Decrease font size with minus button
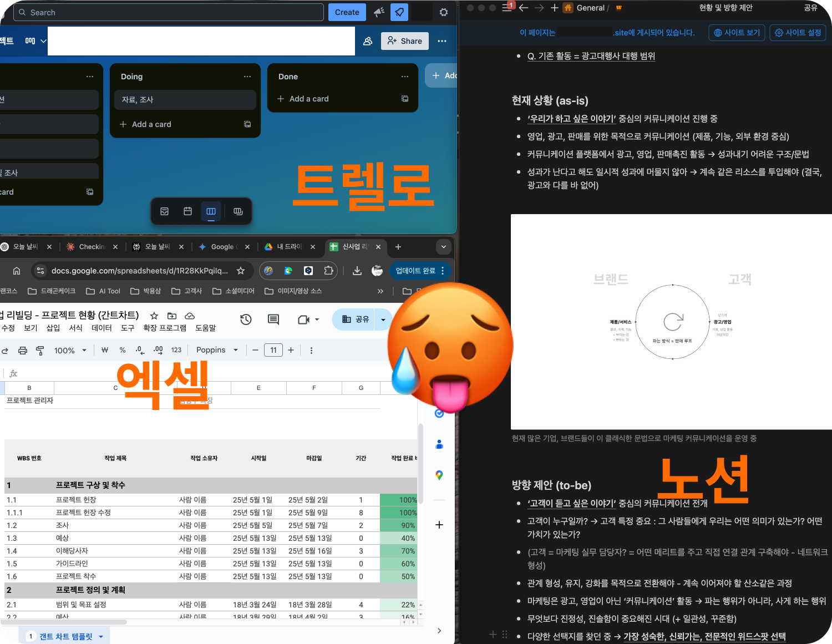This screenshot has height=644, width=832. coord(255,350)
